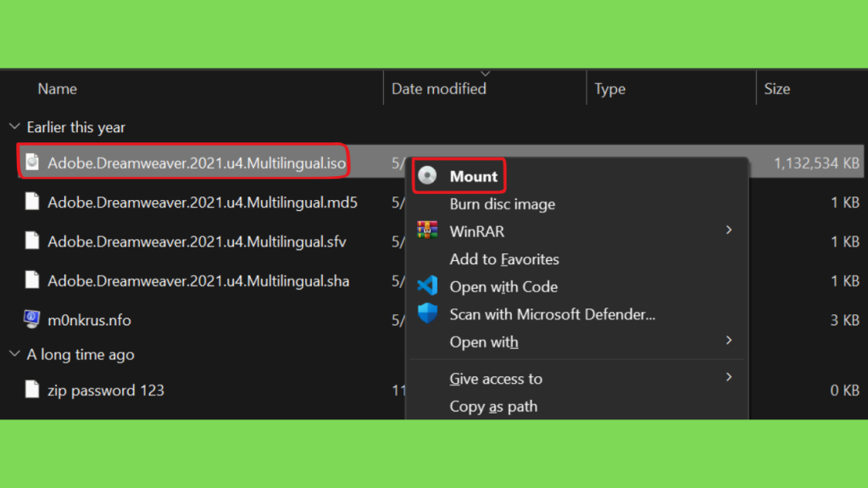
Task: Click the A long time ago group label
Action: [81, 354]
